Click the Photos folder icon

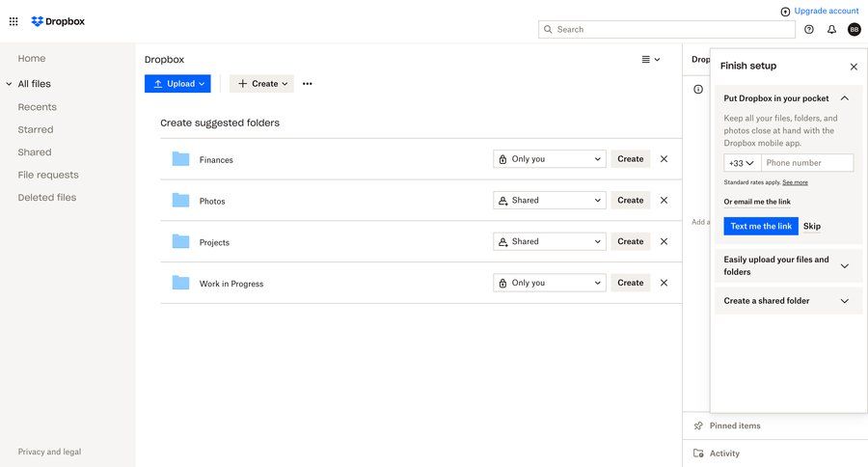click(180, 200)
